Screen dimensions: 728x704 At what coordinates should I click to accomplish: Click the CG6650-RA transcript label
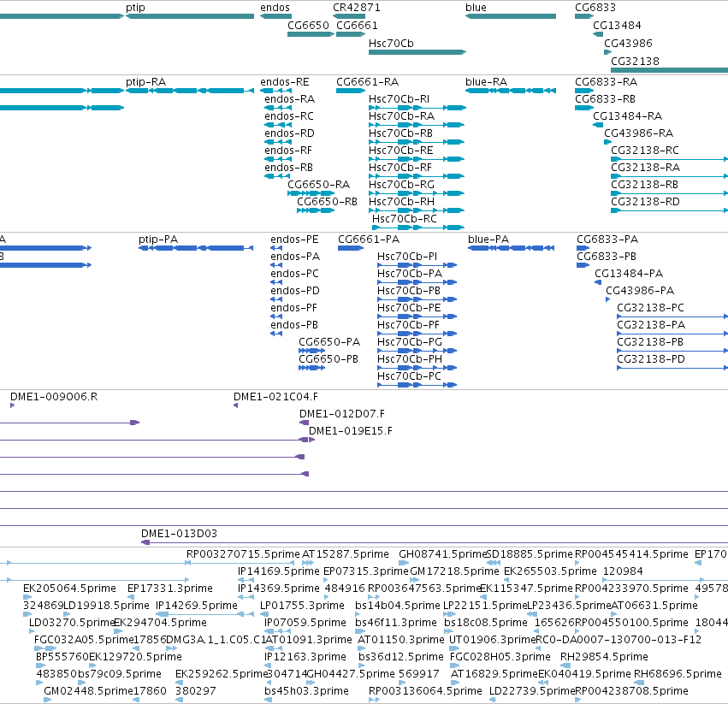(x=318, y=185)
